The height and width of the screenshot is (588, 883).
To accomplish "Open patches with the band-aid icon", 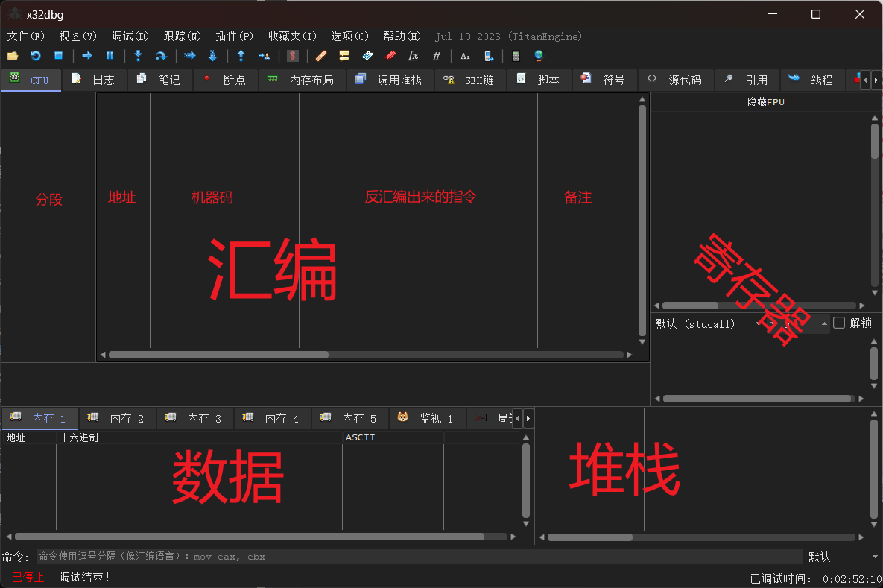I will tap(321, 56).
